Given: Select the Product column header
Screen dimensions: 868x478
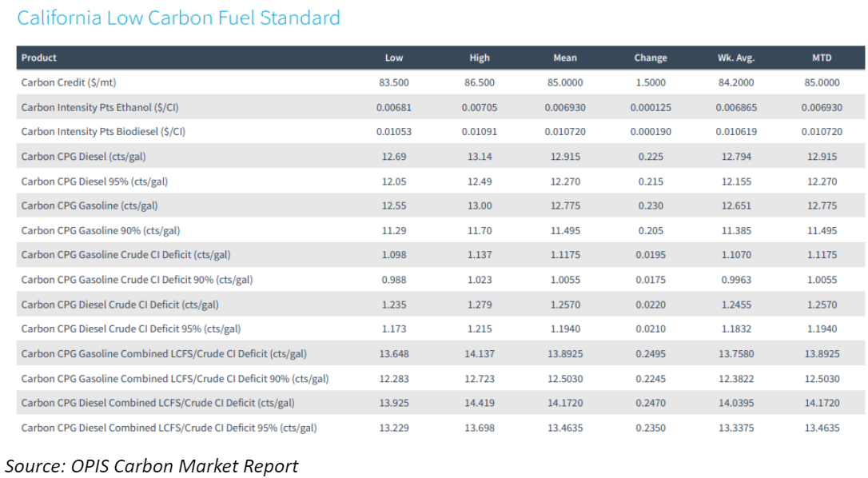Looking at the screenshot, I should click(38, 58).
